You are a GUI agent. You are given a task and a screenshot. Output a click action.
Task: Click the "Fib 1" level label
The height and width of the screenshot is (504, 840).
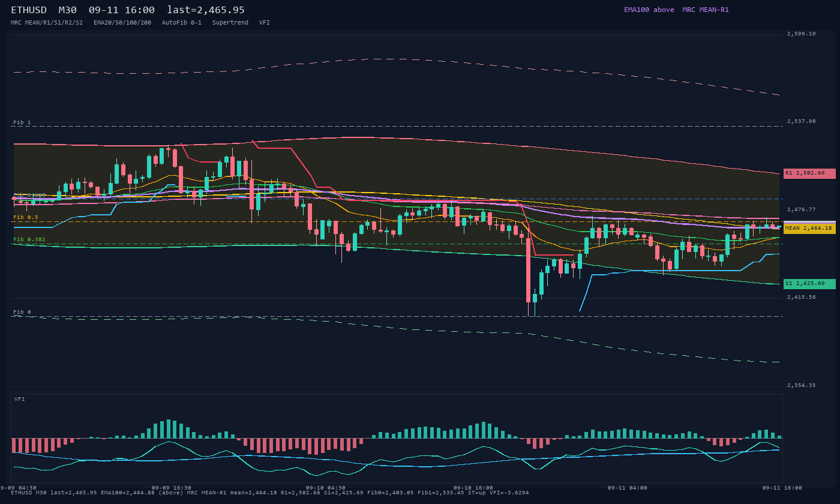point(22,123)
